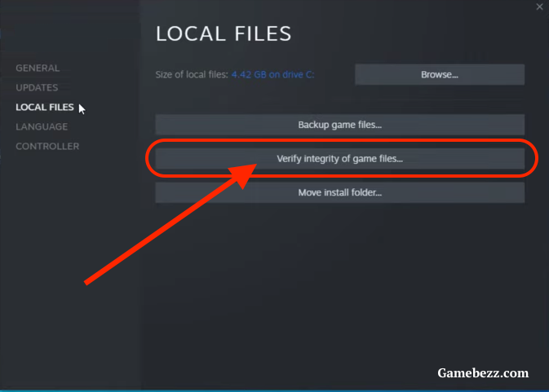Screen dimensions: 549x392
Task: Open the GENERAL settings section
Action: click(38, 68)
